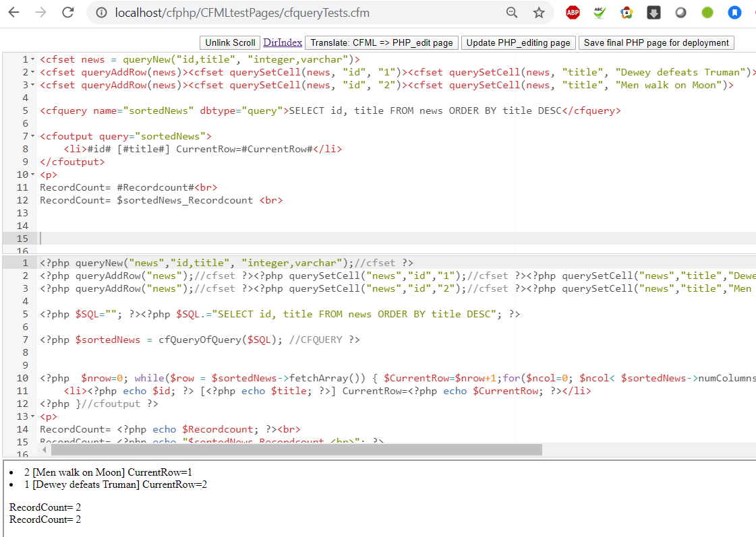Click the browser back arrow
Screen dimensions: 756x537
13,13
